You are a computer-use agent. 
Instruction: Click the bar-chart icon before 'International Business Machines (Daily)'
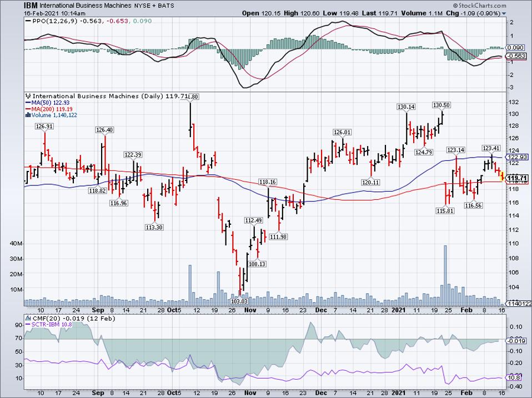28,96
